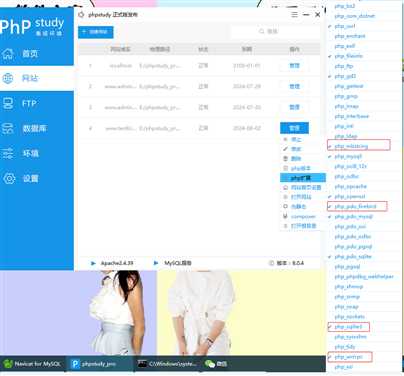
Task: Click the composer icon in manage menu
Action: (x=285, y=216)
